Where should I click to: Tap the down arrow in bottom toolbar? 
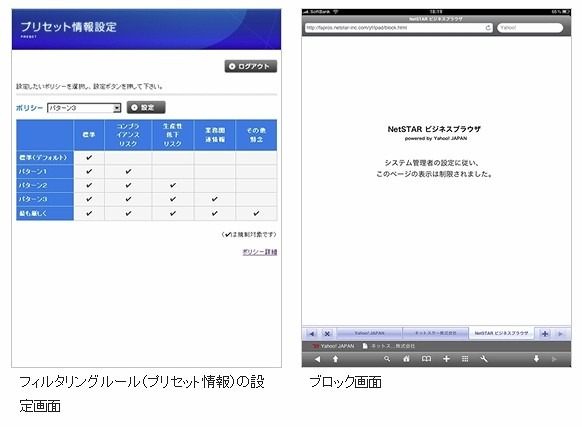536,359
